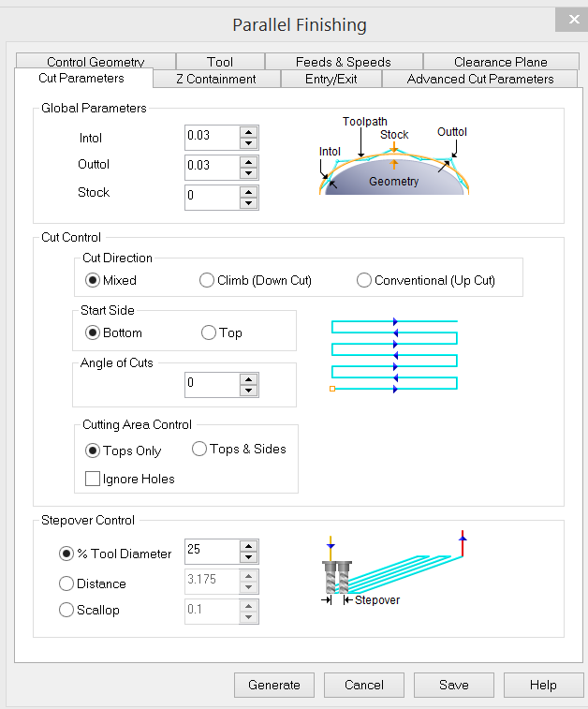Image resolution: width=588 pixels, height=709 pixels.
Task: Select Tops & Sides cutting area
Action: (199, 450)
